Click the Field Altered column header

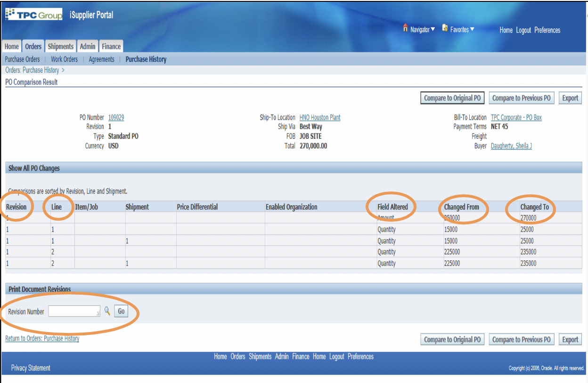(x=392, y=207)
